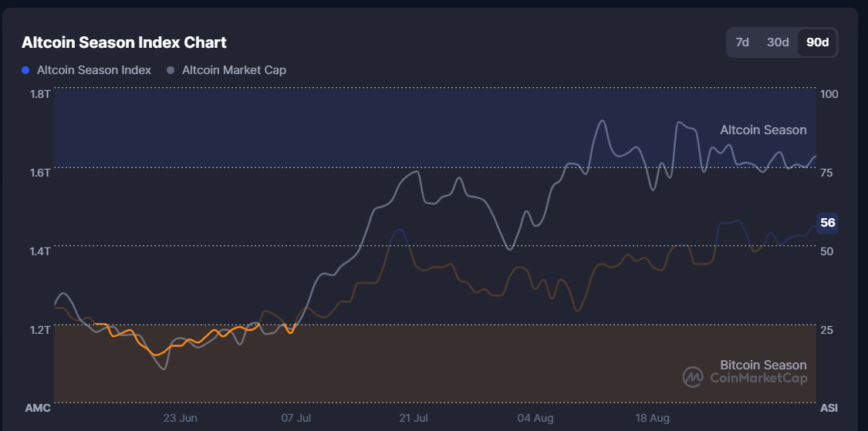
Task: Click the Altcoin Season Index Chart title
Action: pyautogui.click(x=124, y=42)
